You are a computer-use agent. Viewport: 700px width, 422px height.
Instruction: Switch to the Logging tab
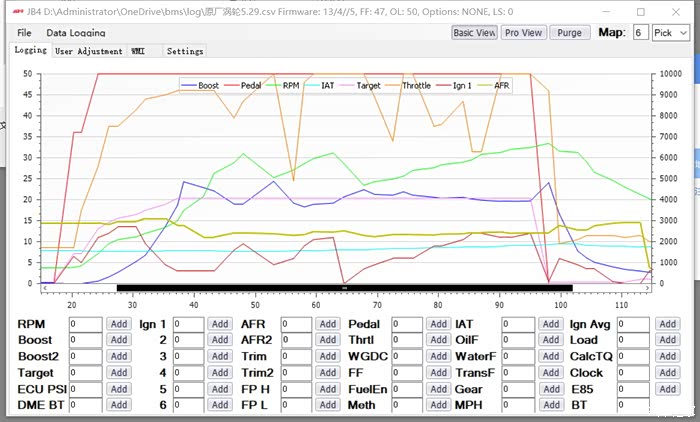pyautogui.click(x=30, y=50)
